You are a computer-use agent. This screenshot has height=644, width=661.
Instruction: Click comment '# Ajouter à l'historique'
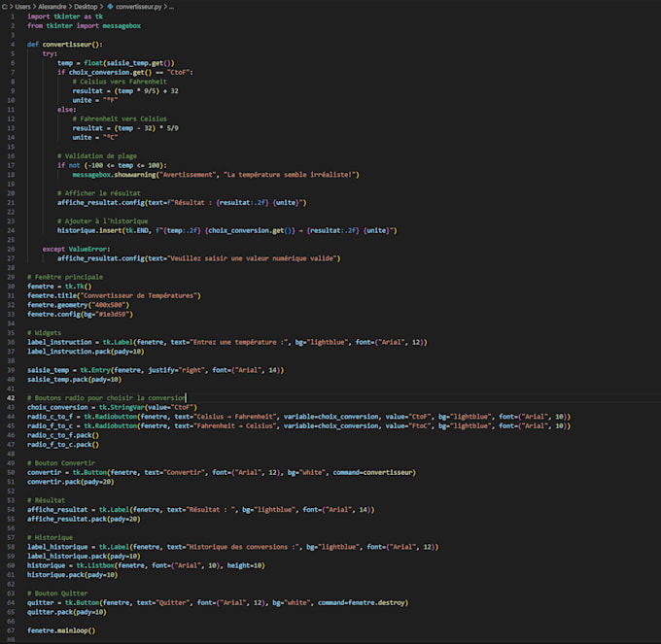(x=102, y=221)
